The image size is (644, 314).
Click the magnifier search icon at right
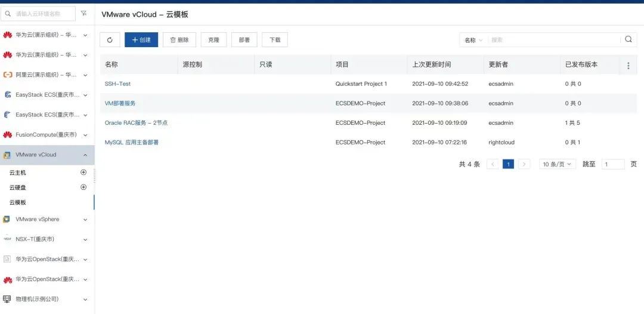click(x=628, y=39)
